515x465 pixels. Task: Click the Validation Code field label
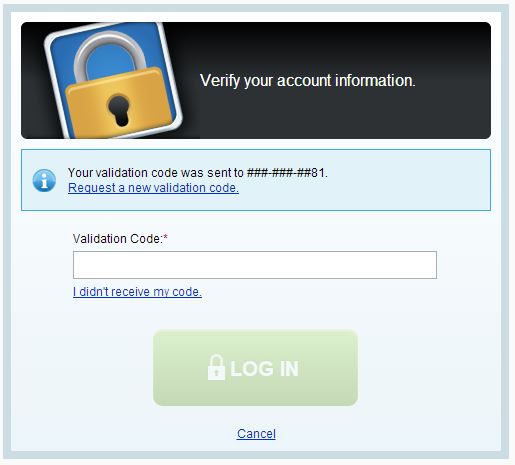coord(118,239)
